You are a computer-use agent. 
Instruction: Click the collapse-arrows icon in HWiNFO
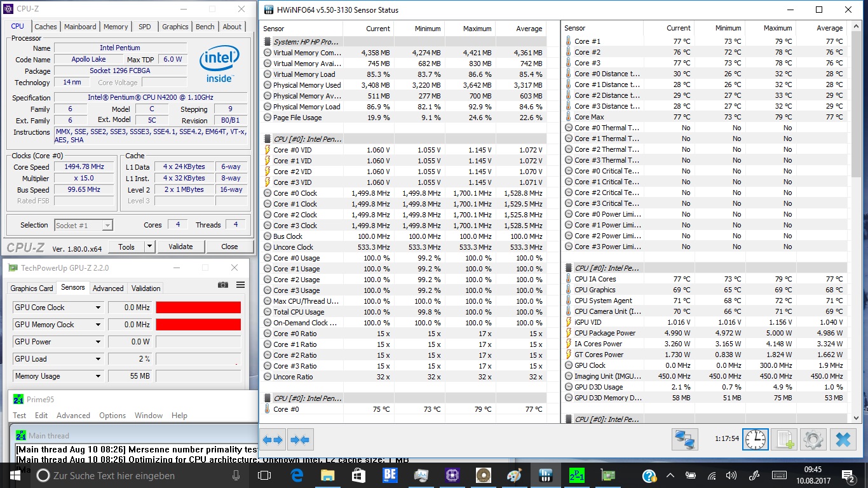coord(300,439)
